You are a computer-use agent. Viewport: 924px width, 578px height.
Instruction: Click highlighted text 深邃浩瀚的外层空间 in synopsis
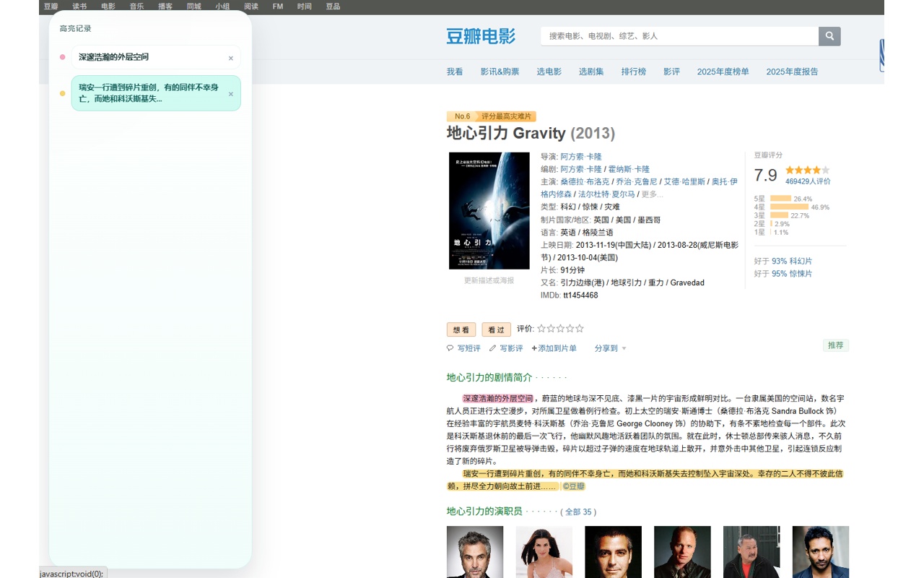[x=498, y=398]
